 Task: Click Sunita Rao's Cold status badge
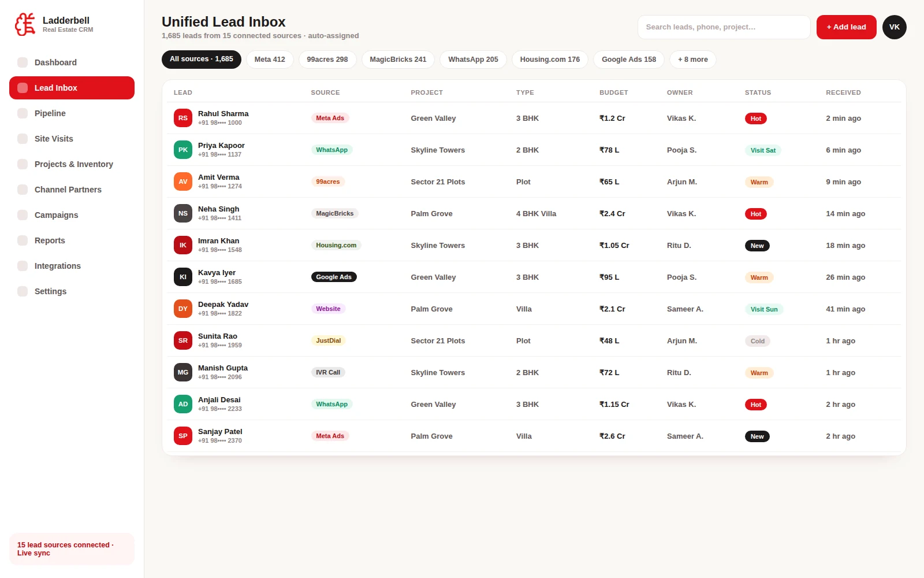(758, 341)
